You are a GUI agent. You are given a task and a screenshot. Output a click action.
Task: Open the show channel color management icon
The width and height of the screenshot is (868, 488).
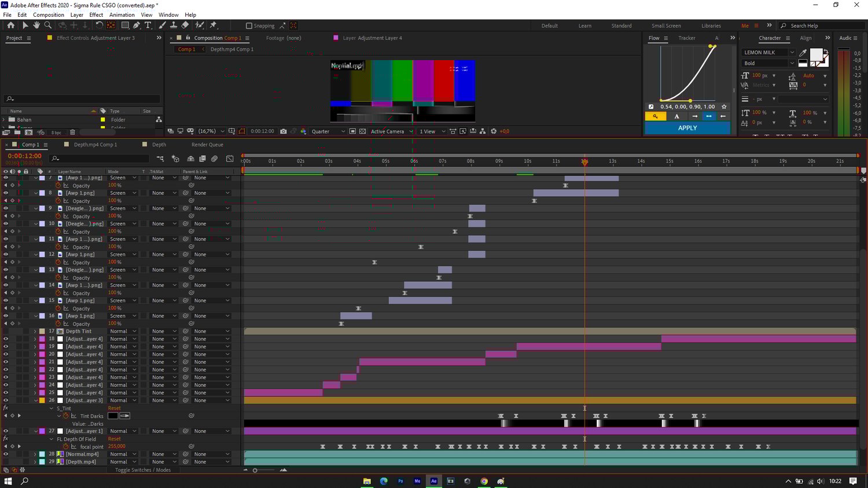pos(303,131)
